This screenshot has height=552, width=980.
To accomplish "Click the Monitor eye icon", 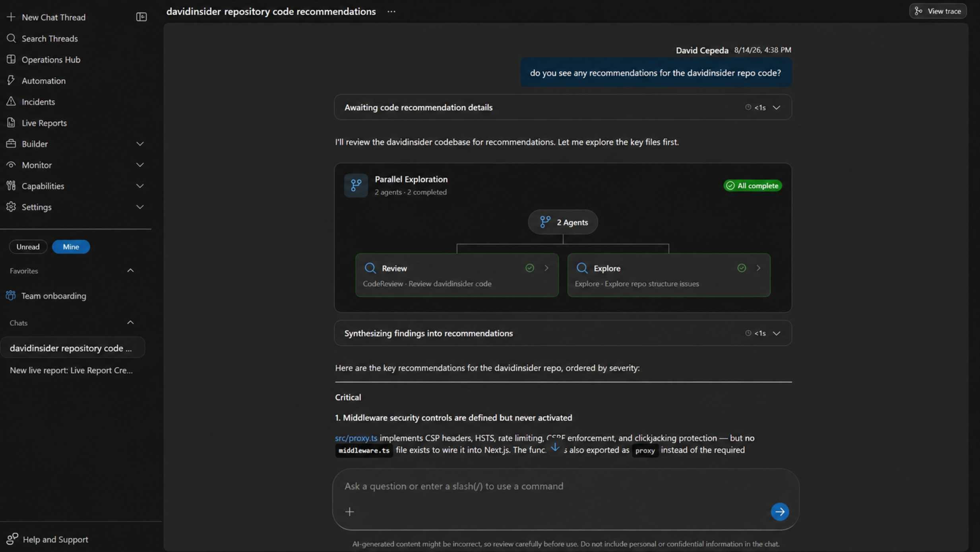I will [11, 165].
